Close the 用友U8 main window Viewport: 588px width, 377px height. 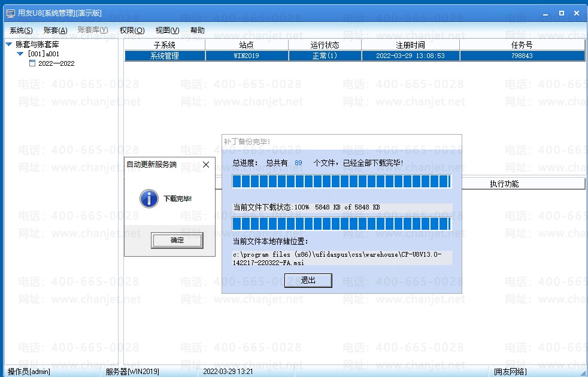click(x=577, y=13)
